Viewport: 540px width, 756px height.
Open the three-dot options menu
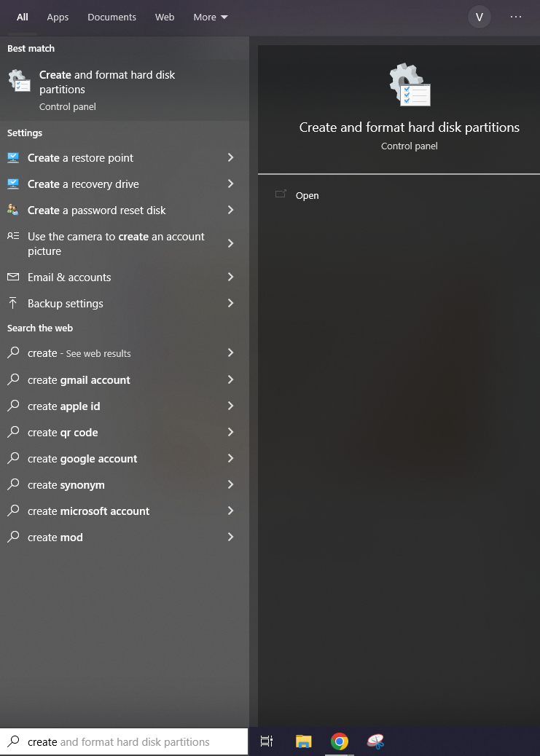tap(515, 17)
